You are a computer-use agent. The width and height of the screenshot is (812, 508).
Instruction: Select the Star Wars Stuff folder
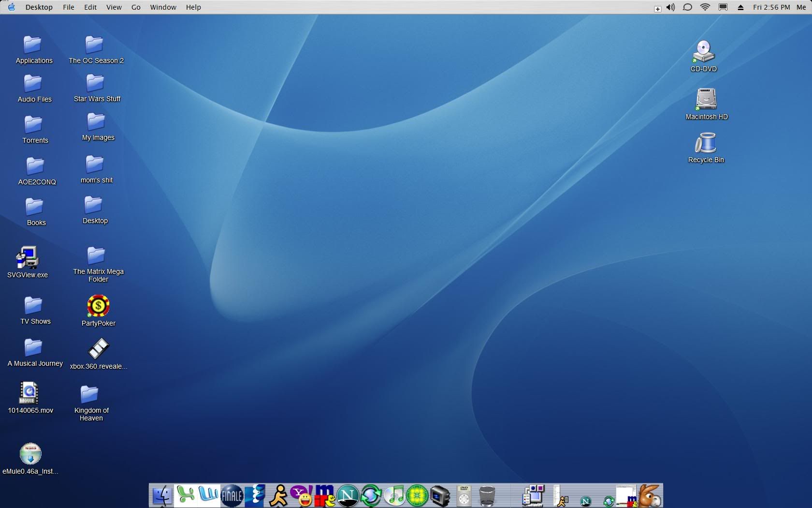[x=95, y=83]
